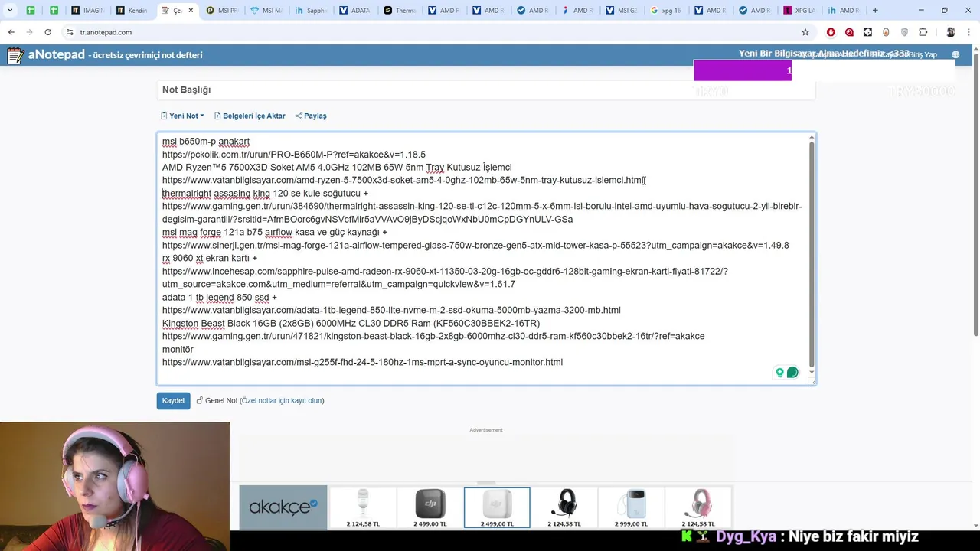The width and height of the screenshot is (980, 551).
Task: Open the Chrome three-dot menu
Action: (969, 32)
